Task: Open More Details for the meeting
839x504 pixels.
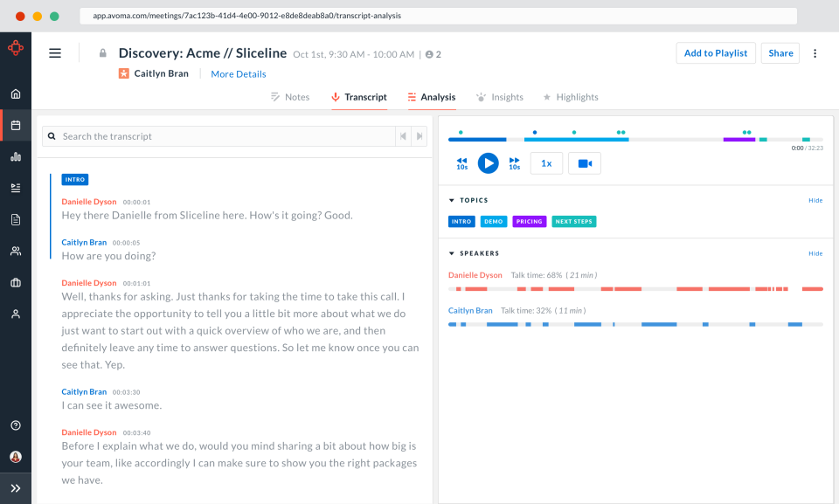Action: tap(238, 73)
